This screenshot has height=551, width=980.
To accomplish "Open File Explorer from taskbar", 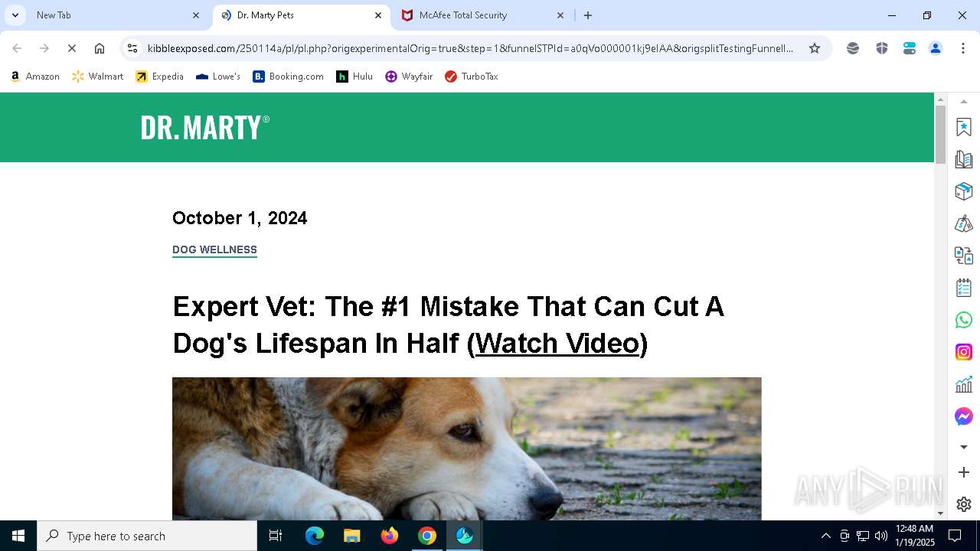I will [351, 536].
